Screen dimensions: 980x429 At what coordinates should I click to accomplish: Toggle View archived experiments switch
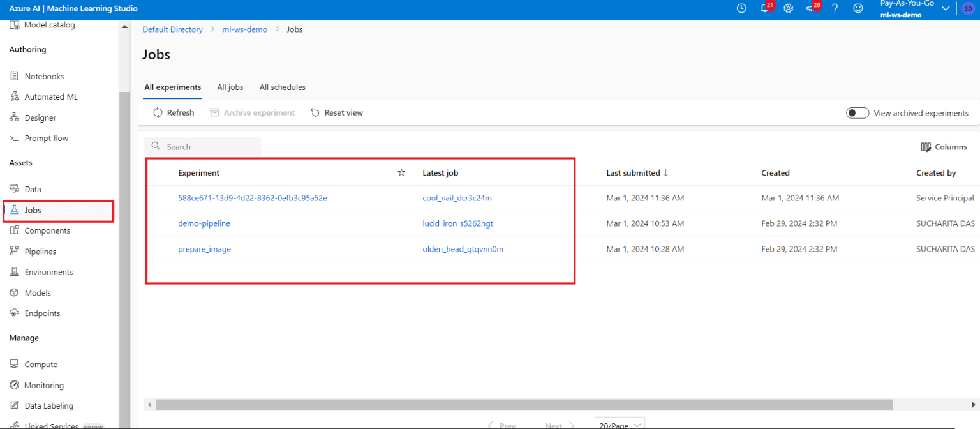(857, 113)
